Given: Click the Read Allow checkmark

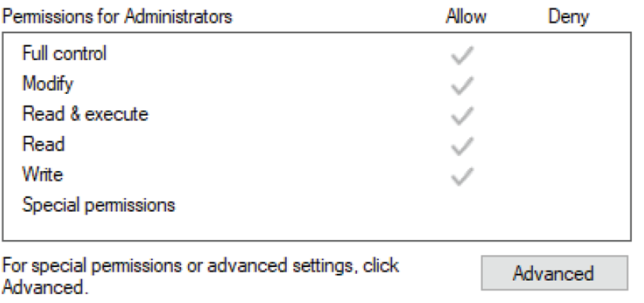Looking at the screenshot, I should (462, 147).
